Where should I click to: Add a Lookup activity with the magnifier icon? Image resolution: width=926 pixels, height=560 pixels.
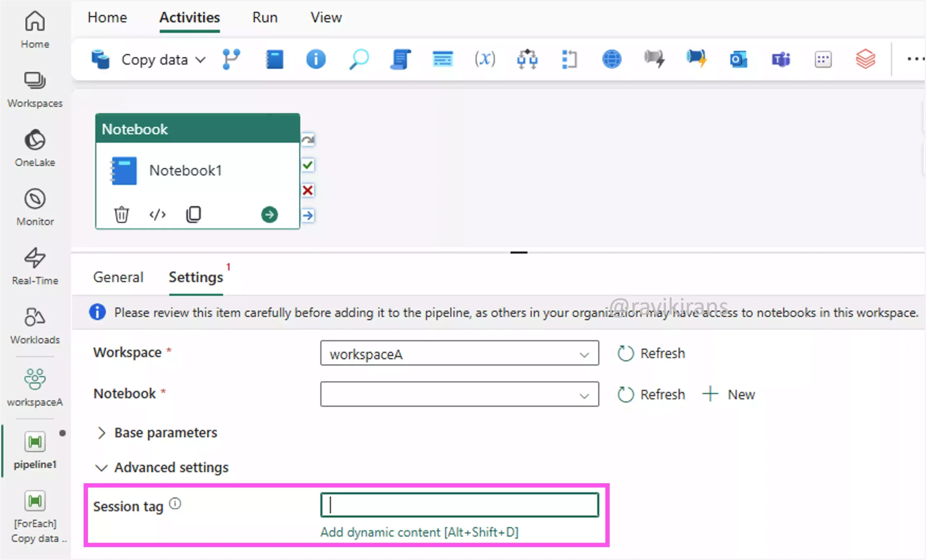click(358, 59)
